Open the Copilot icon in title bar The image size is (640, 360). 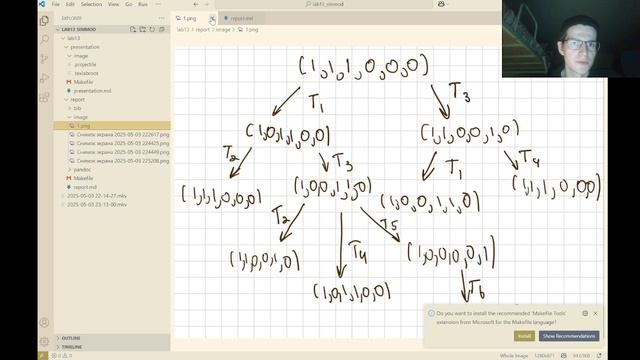coord(441,4)
